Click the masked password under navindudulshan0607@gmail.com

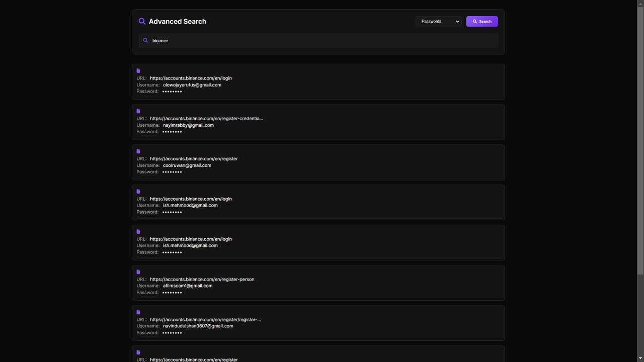172,333
